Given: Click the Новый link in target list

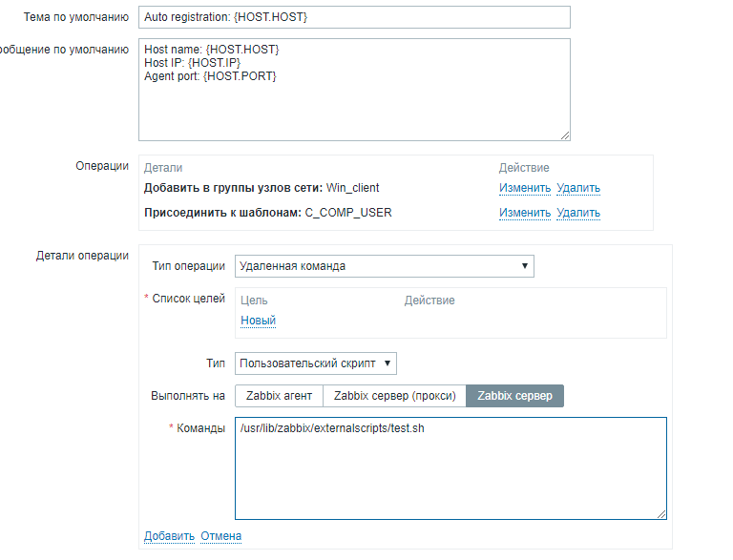Looking at the screenshot, I should point(258,321).
